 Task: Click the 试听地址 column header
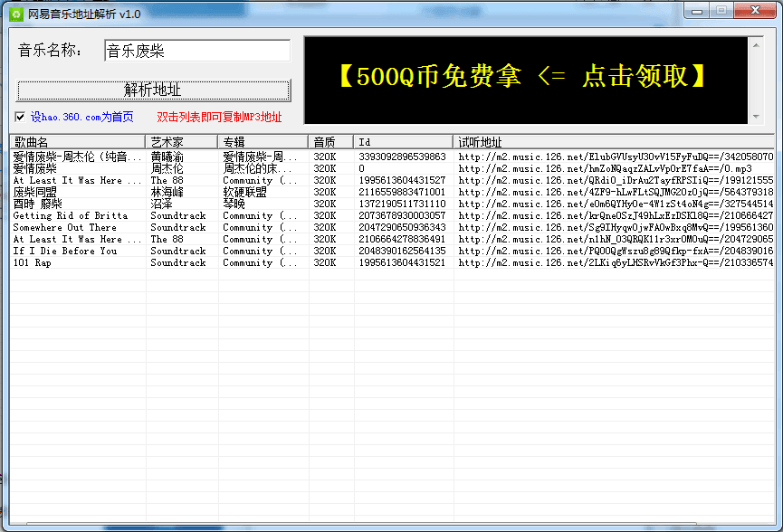614,142
